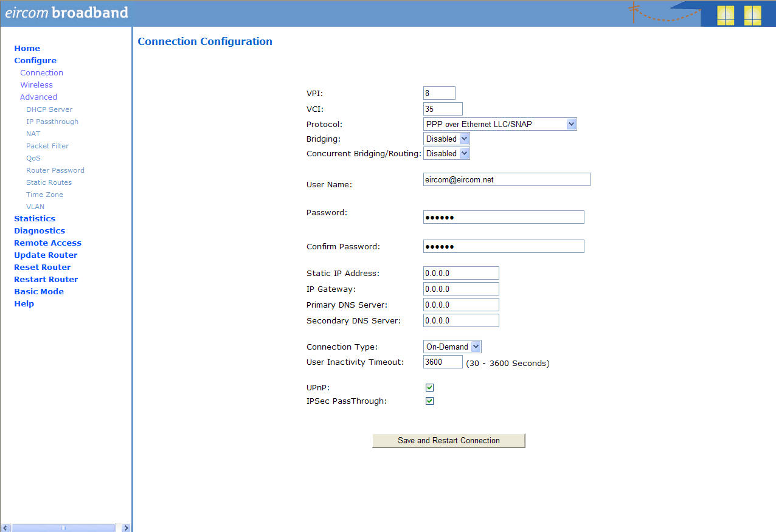Screen dimensions: 776x532
Task: Click the right lit-window icon in the banner
Action: [752, 15]
